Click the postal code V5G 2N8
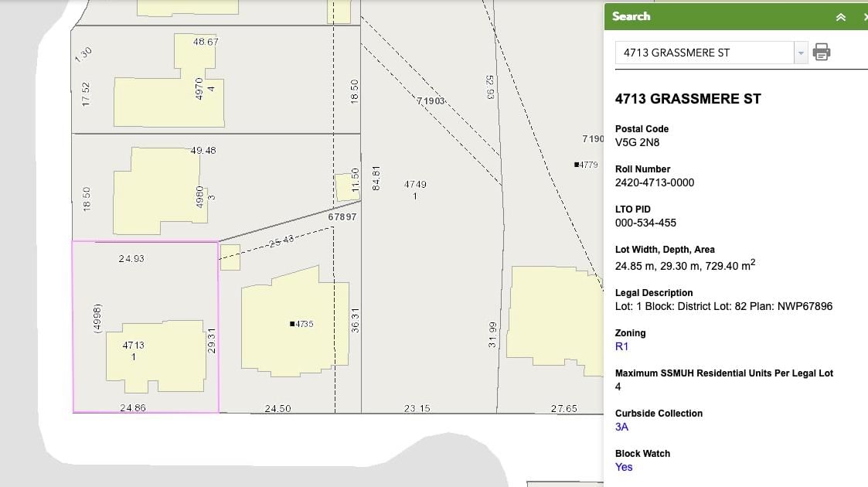 637,142
